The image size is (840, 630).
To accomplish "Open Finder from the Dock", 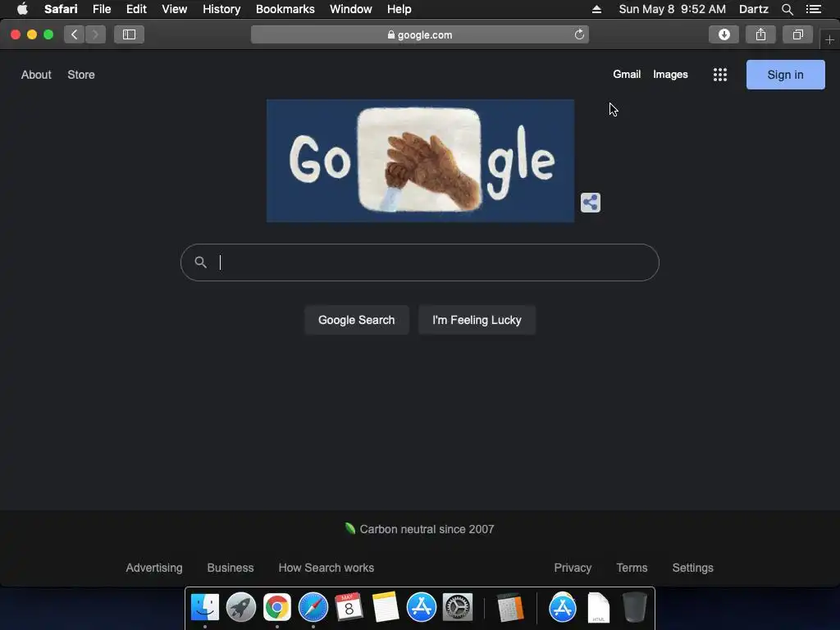I will pyautogui.click(x=205, y=607).
